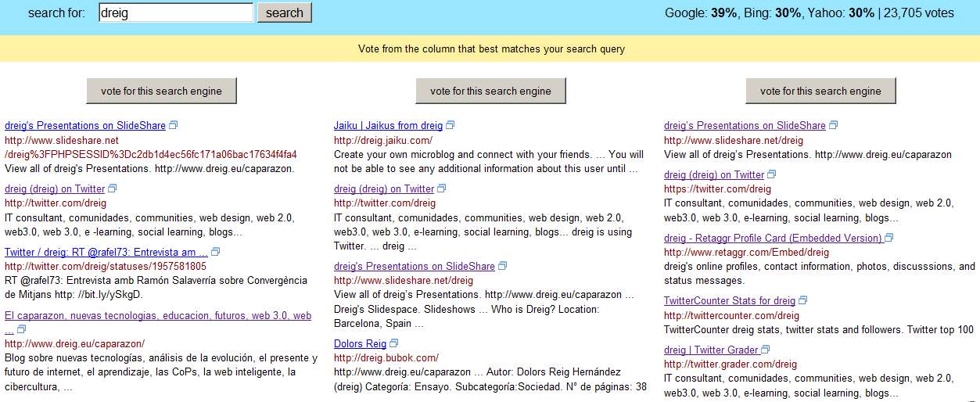Click the search button
980x402 pixels.
285,13
